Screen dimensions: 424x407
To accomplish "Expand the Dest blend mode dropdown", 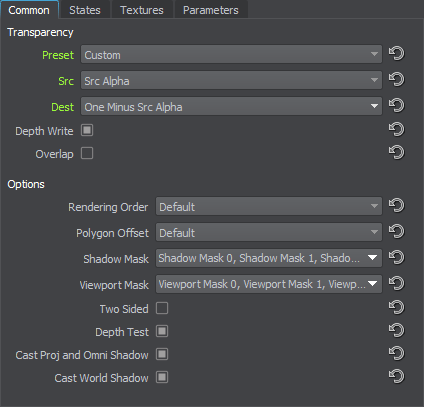I will [x=231, y=106].
